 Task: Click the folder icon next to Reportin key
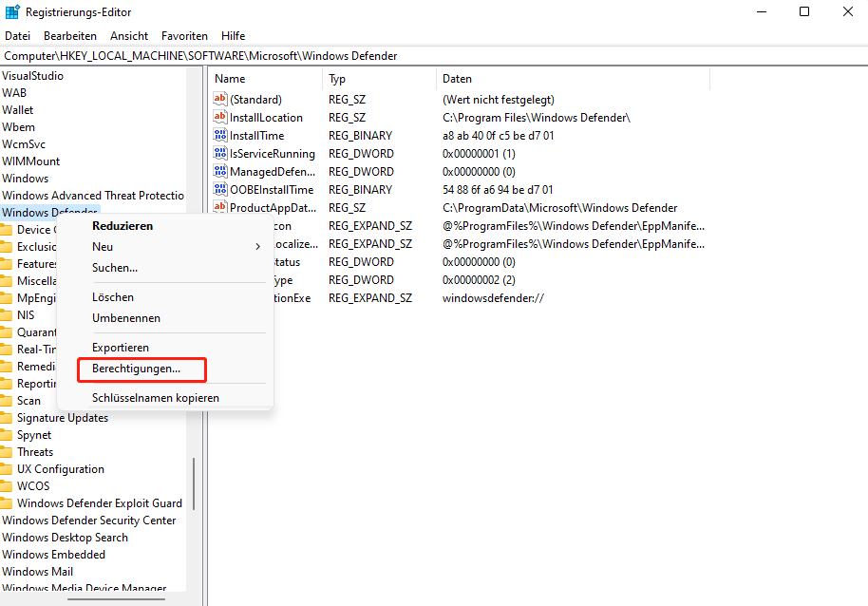(6, 384)
